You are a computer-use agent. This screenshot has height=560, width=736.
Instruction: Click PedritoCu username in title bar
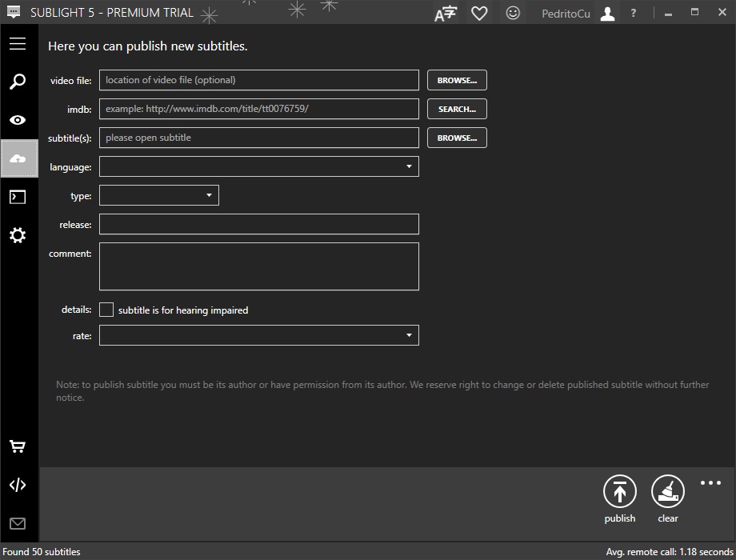[566, 14]
